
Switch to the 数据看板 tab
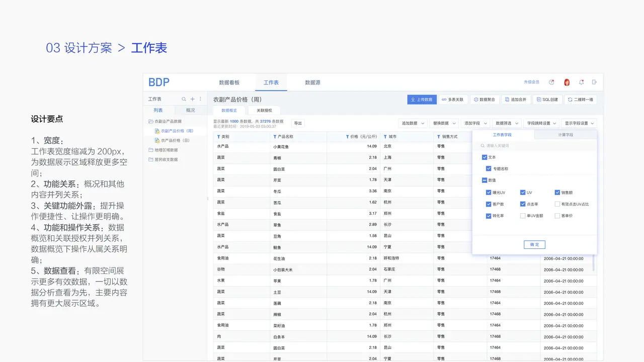pyautogui.click(x=229, y=82)
